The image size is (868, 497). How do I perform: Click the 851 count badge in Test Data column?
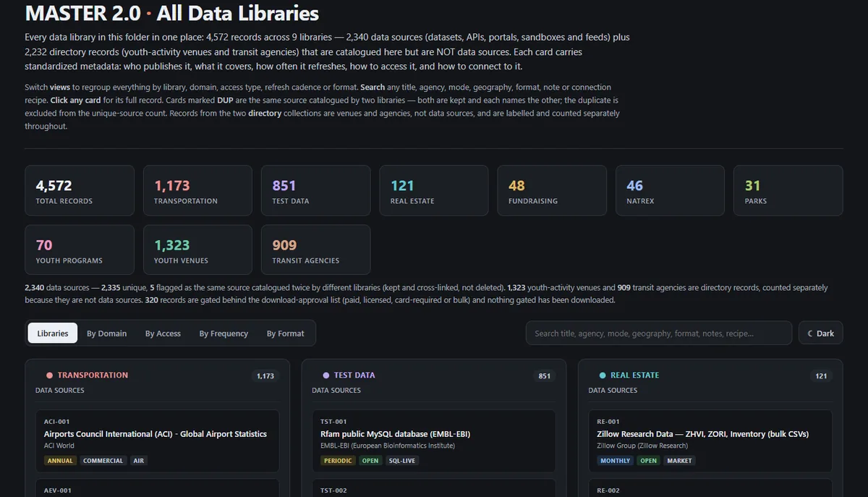click(x=545, y=376)
